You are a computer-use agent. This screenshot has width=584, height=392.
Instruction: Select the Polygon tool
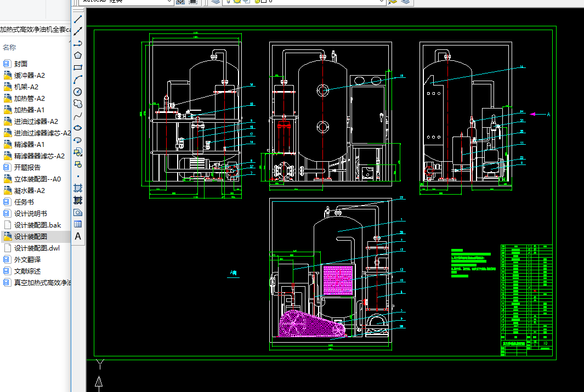pos(78,55)
